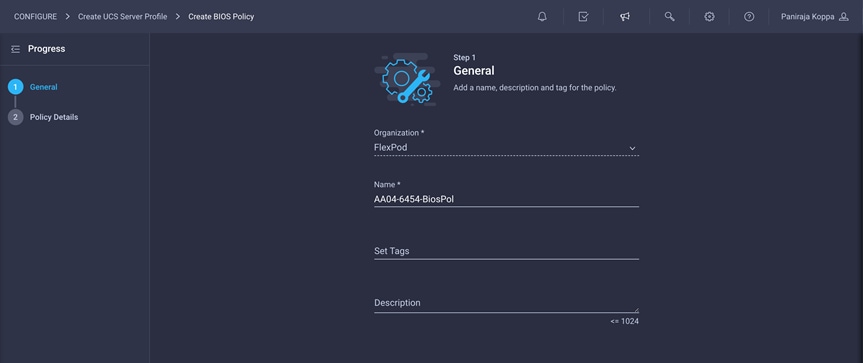863x363 pixels.
Task: Open the task requests checklist icon
Action: [x=583, y=16]
